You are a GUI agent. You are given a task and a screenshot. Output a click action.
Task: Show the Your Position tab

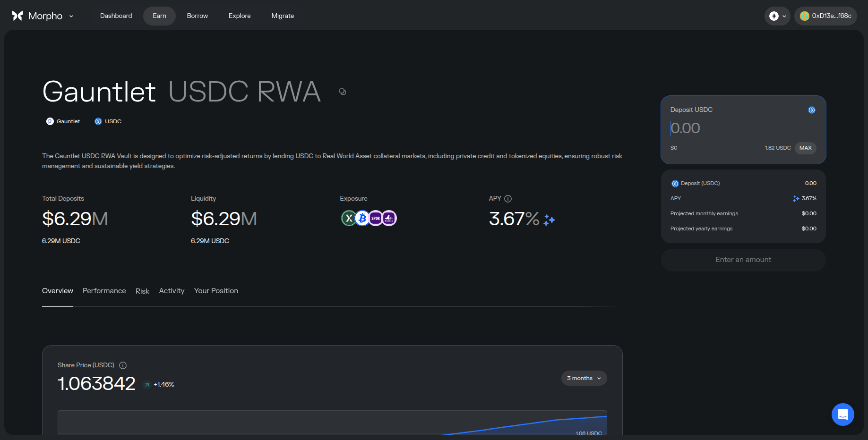pyautogui.click(x=216, y=291)
